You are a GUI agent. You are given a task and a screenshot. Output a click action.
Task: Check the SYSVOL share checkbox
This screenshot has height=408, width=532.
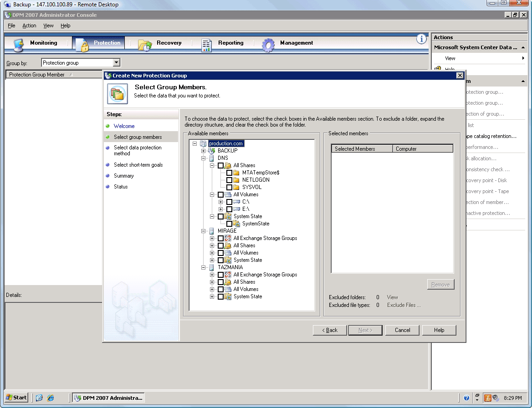(x=230, y=187)
